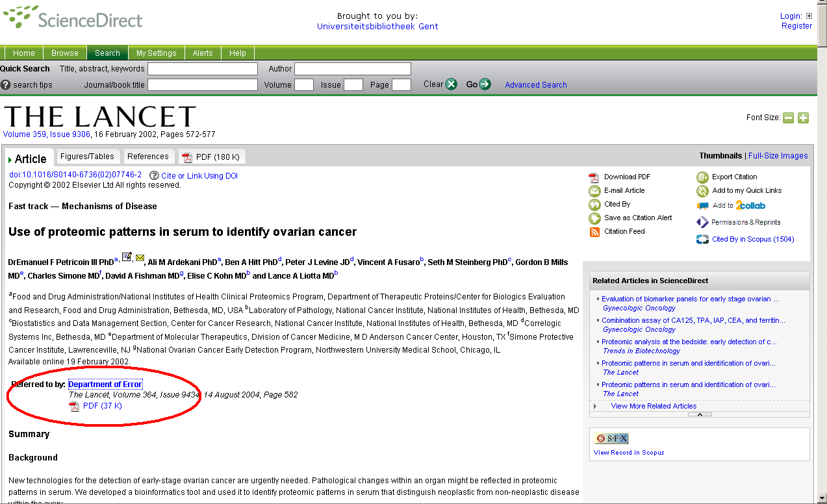Click the Add to my Quick Links icon

click(x=702, y=191)
